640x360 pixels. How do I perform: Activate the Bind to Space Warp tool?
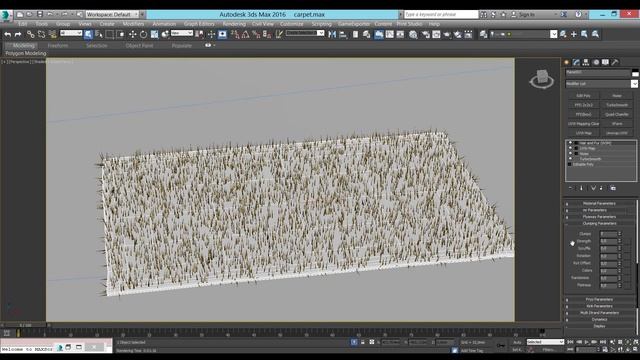point(52,35)
